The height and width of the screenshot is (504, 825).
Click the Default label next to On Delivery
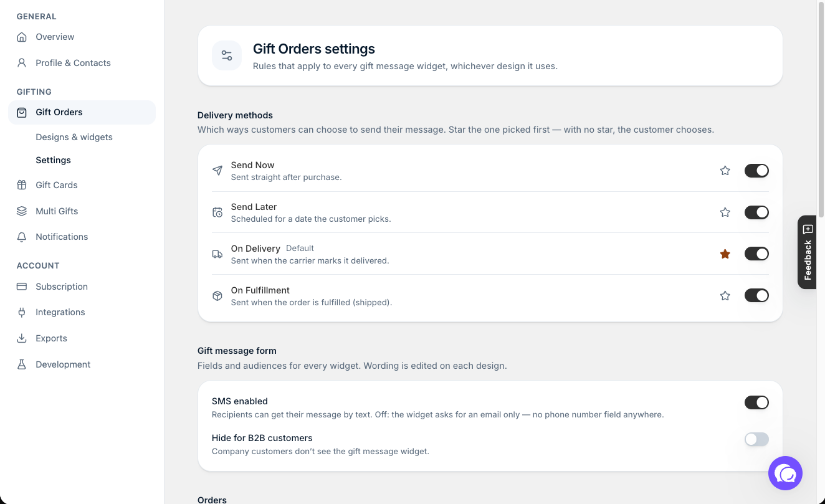[x=300, y=248]
